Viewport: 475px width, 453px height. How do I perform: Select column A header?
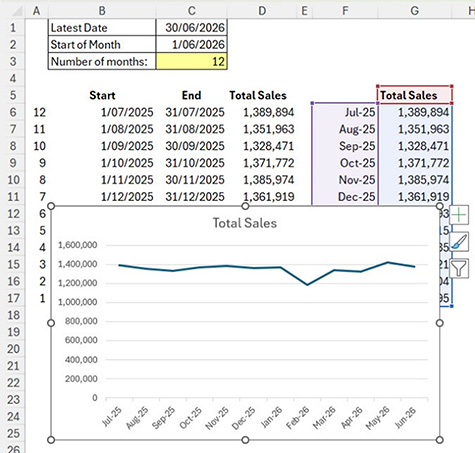36,11
